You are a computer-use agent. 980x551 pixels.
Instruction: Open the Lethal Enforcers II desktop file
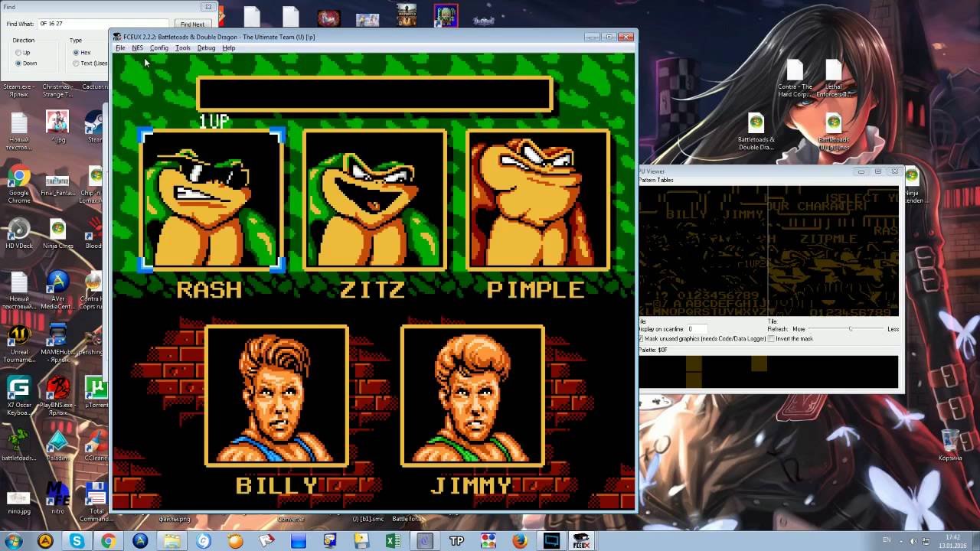point(834,79)
